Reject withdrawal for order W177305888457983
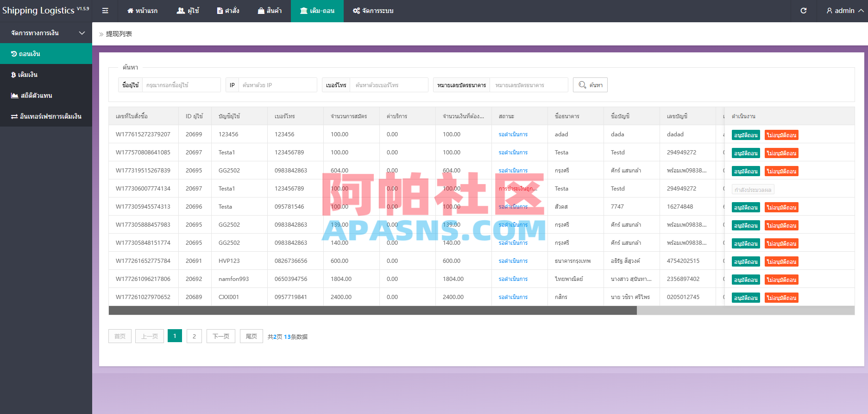Viewport: 868px width, 414px height. (x=781, y=225)
